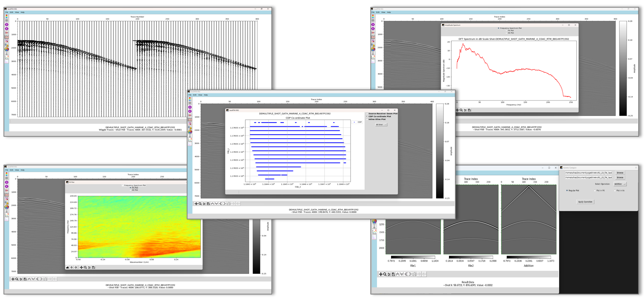Click the colorbar under the File1 panel

pos(413,257)
